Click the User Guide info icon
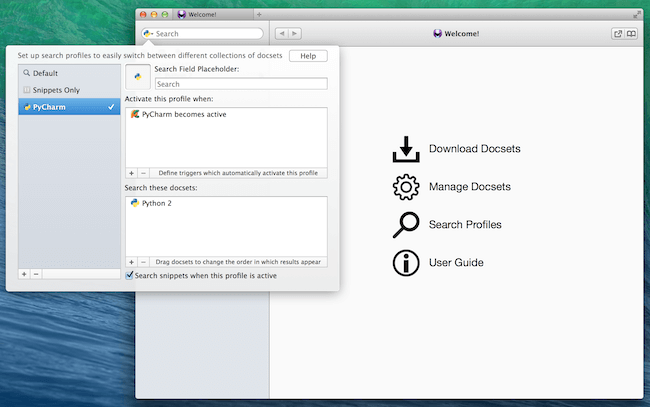 click(406, 263)
